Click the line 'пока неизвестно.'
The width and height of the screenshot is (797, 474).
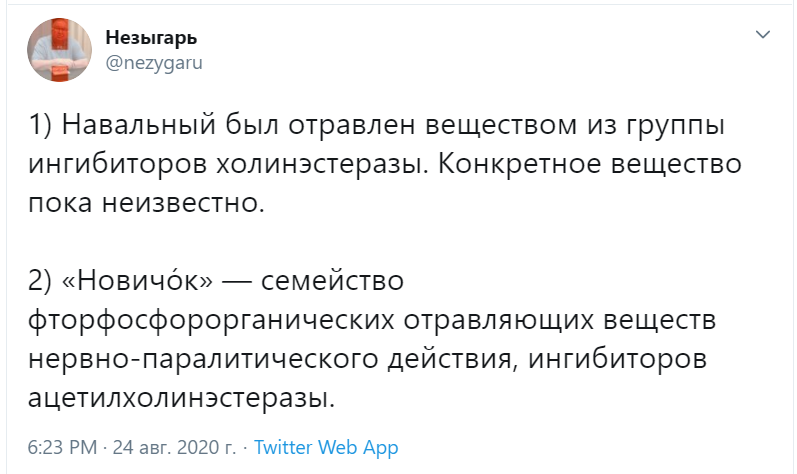coord(146,203)
